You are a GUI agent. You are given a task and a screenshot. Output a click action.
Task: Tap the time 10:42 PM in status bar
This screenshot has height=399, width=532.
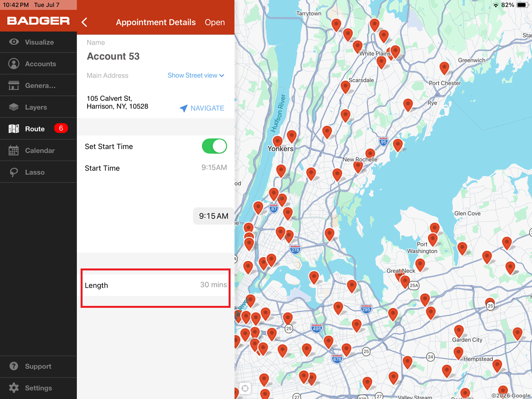click(16, 5)
